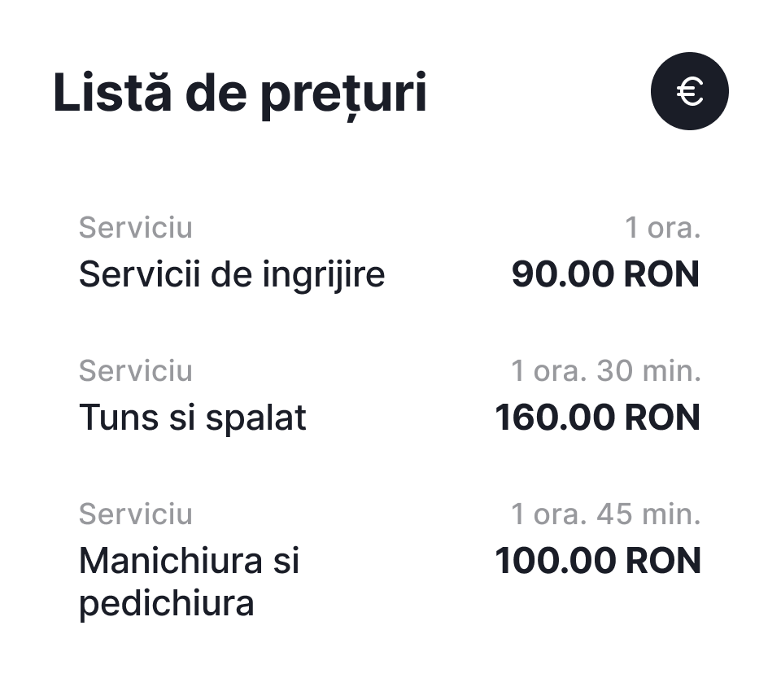Select the "Servicii de ingrijire" service

click(x=231, y=275)
